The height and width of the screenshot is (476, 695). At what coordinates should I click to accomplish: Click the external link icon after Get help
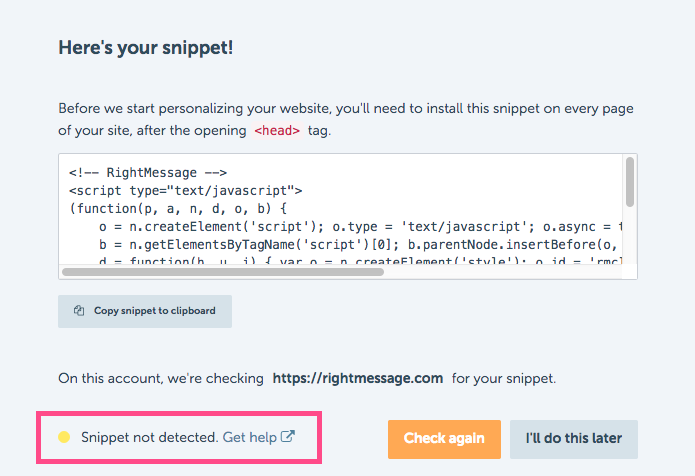288,437
